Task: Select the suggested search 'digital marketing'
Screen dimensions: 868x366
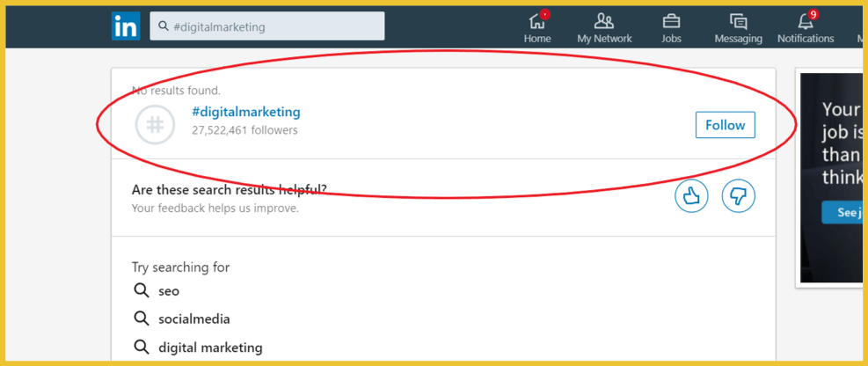Action: 210,348
